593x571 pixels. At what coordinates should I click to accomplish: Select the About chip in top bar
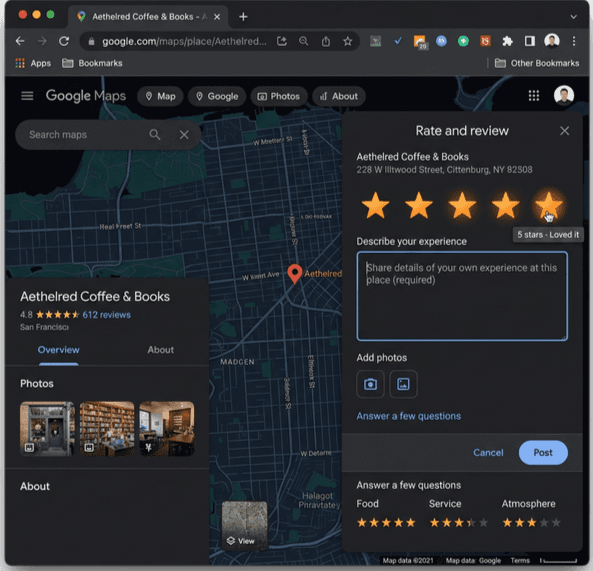click(339, 96)
